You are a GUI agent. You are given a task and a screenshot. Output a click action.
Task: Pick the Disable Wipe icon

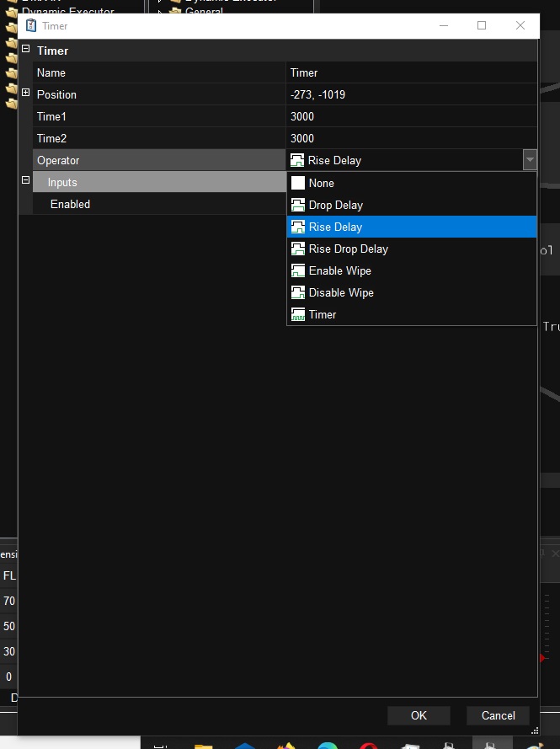[x=297, y=292]
